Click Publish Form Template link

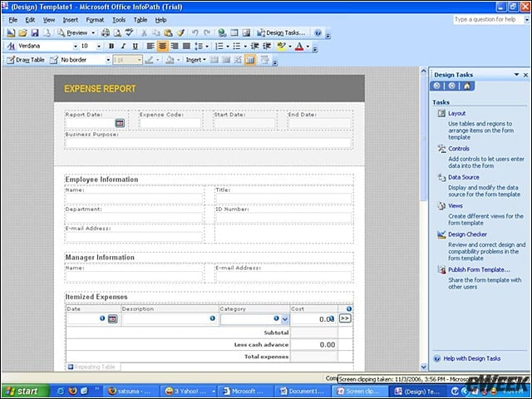[x=479, y=269]
